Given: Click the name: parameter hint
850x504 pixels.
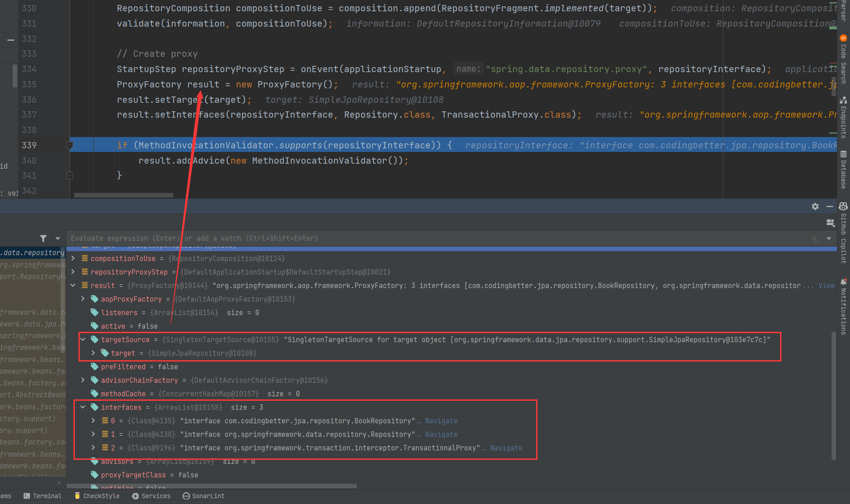Looking at the screenshot, I should click(469, 69).
